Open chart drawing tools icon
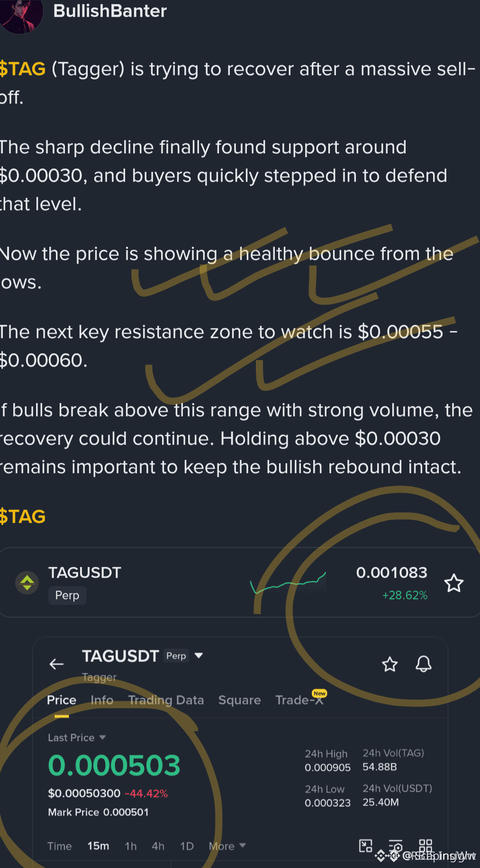Screen dimensions: 480x868 click(x=365, y=846)
